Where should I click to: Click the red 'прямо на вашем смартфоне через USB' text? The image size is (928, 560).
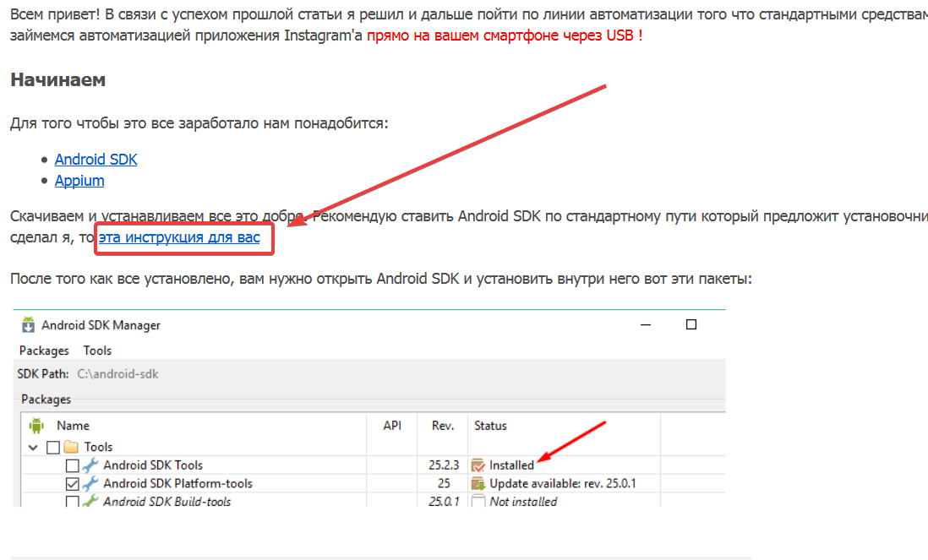[505, 35]
